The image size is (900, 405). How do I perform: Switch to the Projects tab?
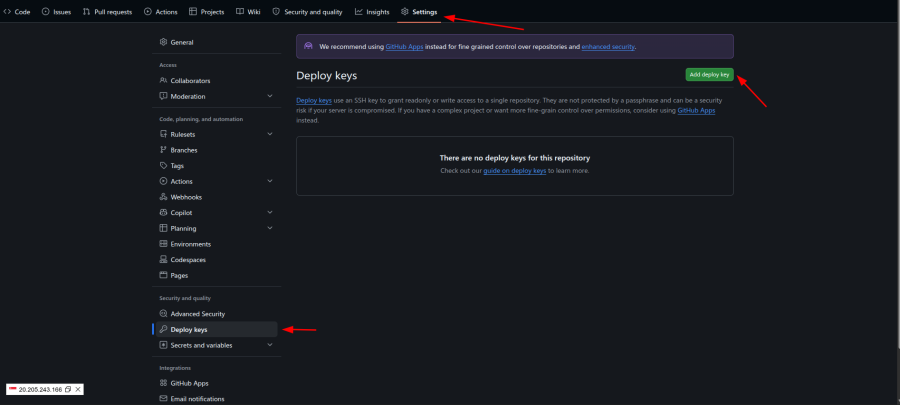(206, 11)
